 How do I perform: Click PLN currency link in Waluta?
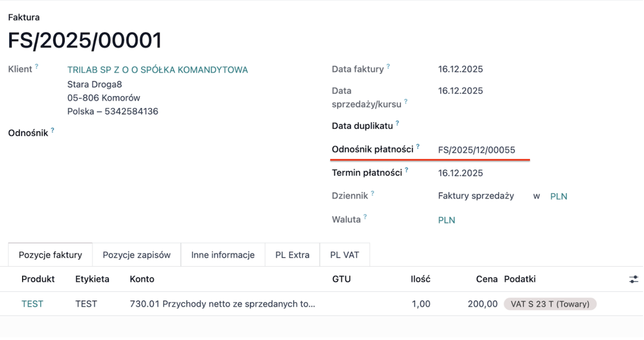pos(446,220)
